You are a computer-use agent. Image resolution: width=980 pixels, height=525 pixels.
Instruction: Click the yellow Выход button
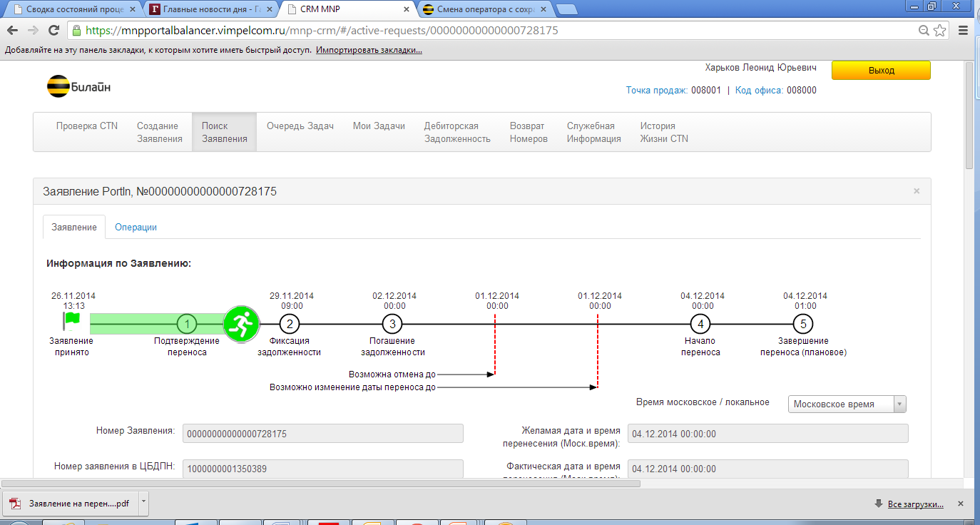(881, 70)
